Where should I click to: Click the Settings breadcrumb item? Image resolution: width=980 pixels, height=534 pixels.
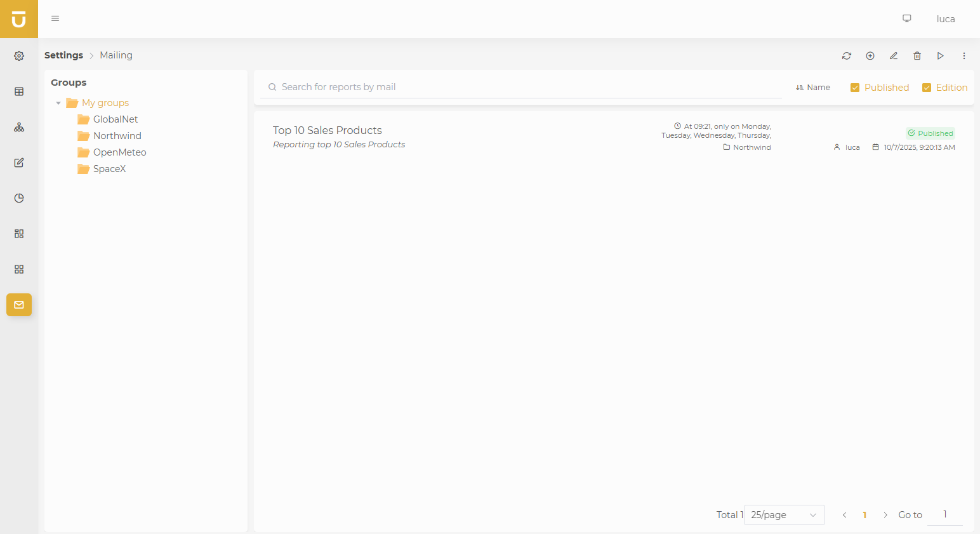point(63,55)
